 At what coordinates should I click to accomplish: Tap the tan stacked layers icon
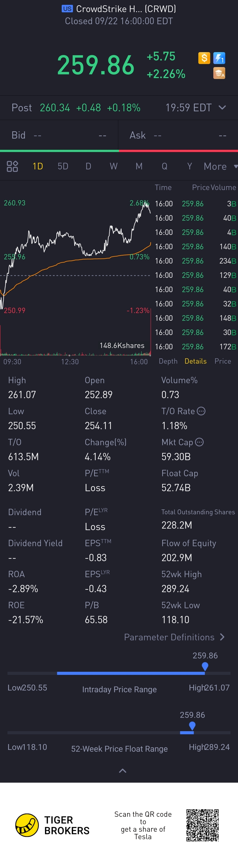point(219,73)
